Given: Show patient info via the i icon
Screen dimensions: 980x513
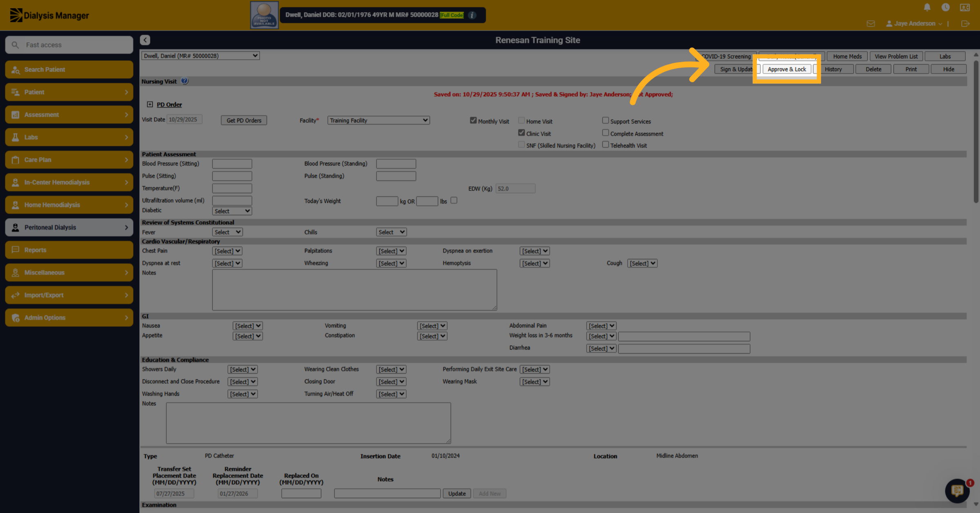Looking at the screenshot, I should [x=472, y=15].
